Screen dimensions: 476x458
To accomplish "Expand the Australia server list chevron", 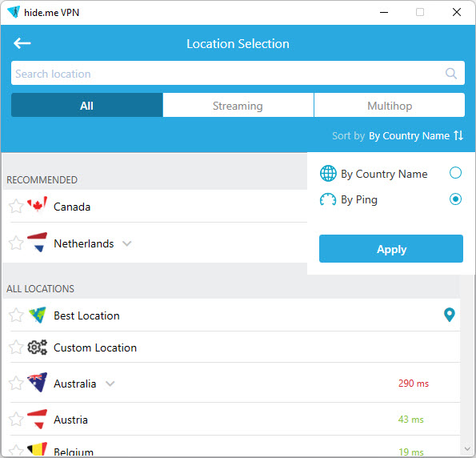I will [110, 384].
